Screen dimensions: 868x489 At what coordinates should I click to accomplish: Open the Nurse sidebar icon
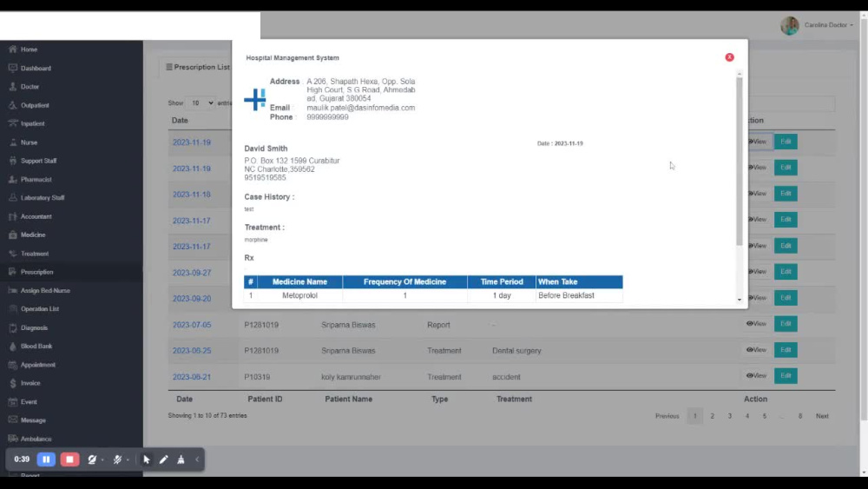tap(13, 142)
